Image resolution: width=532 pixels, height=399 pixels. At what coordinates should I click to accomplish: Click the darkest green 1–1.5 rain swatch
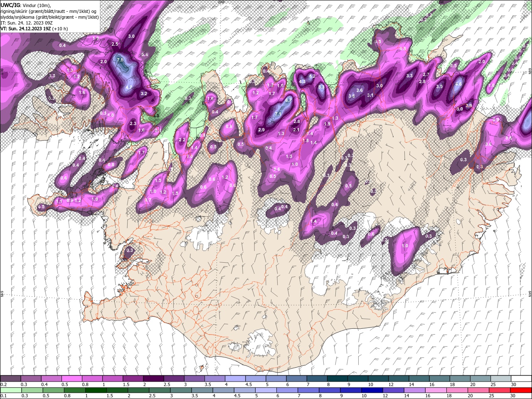96,390
